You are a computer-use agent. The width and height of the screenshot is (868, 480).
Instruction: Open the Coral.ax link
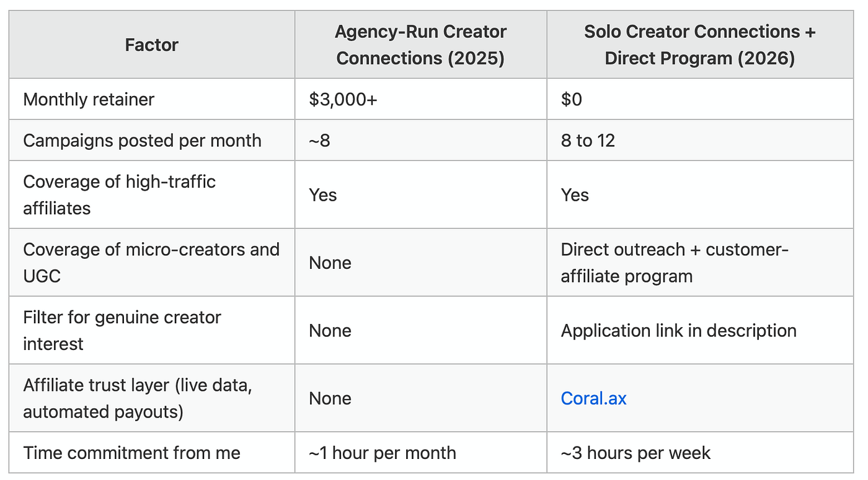pyautogui.click(x=593, y=398)
